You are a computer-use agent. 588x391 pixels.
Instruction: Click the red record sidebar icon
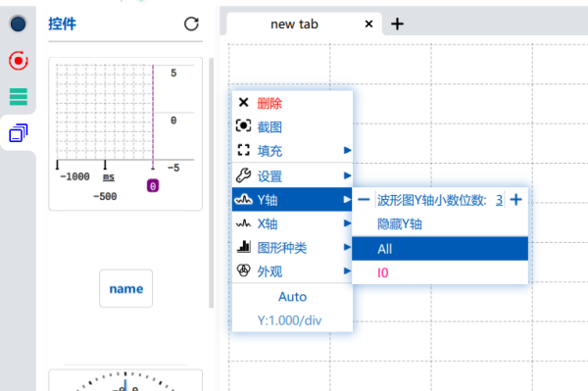(x=18, y=61)
